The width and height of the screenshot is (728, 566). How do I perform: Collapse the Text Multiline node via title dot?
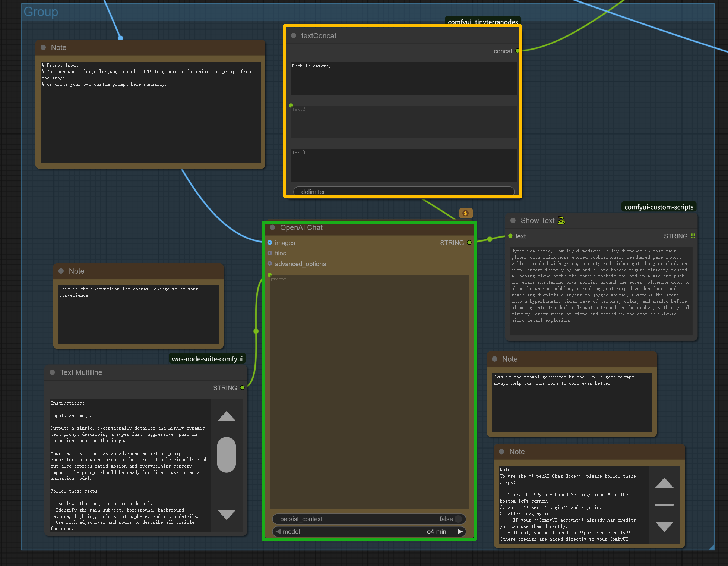point(52,372)
